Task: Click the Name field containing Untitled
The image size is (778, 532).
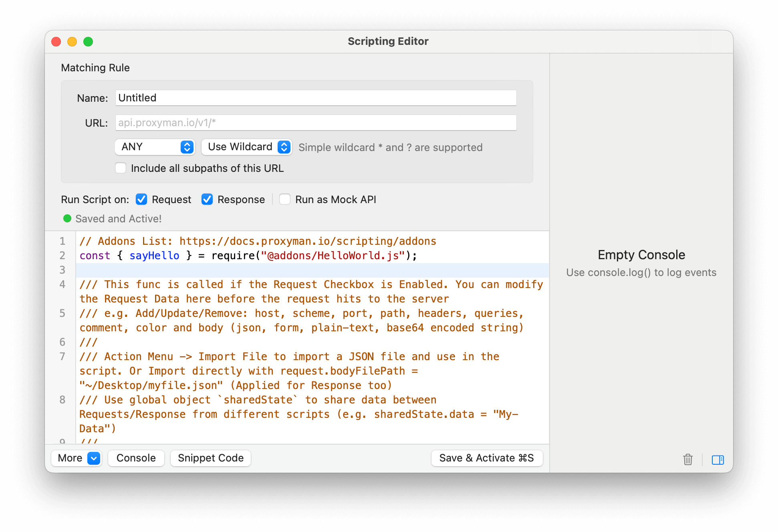Action: coord(316,98)
